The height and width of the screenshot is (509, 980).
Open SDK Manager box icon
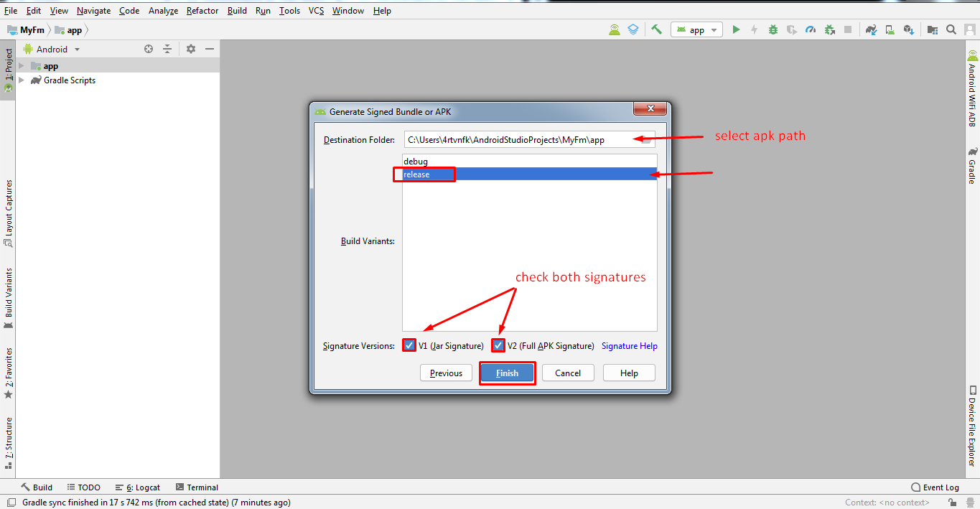click(909, 29)
